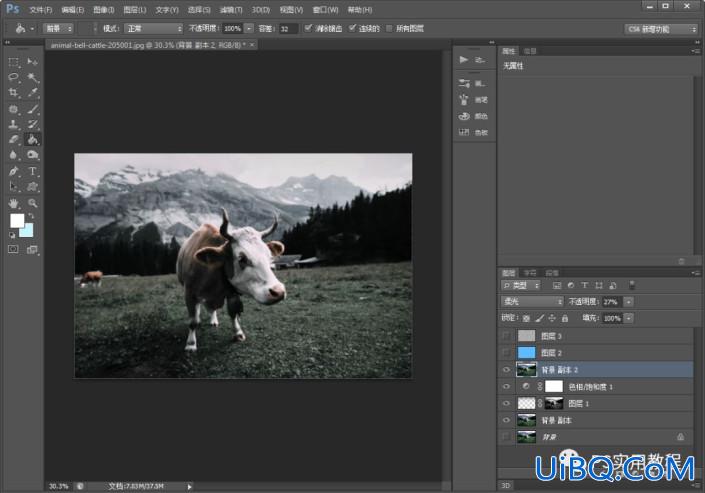Select the Crop tool
The width and height of the screenshot is (705, 493).
(x=13, y=93)
